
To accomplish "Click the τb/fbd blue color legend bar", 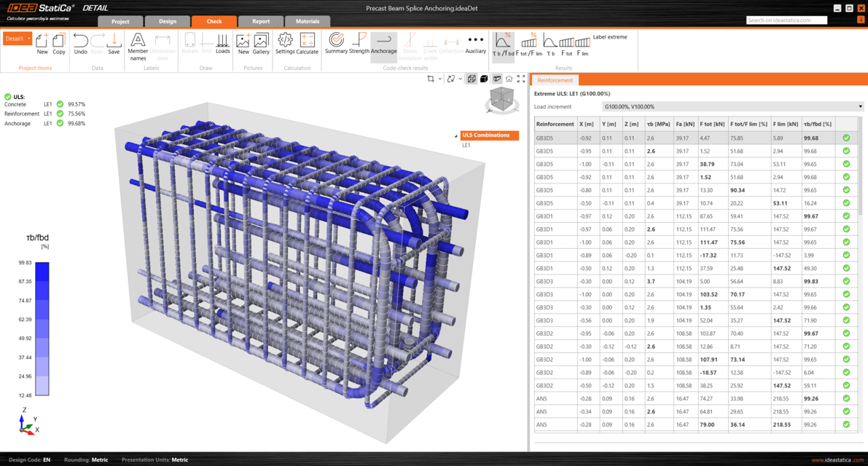I will (42, 329).
